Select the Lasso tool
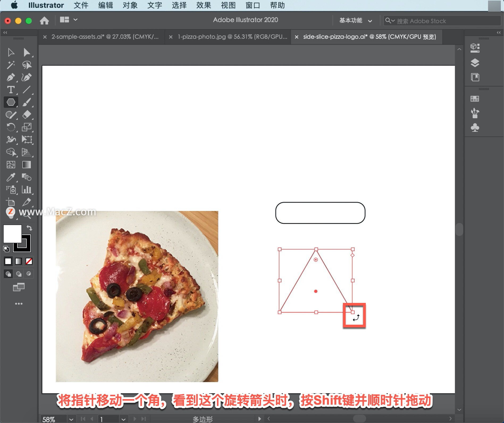 [x=27, y=65]
